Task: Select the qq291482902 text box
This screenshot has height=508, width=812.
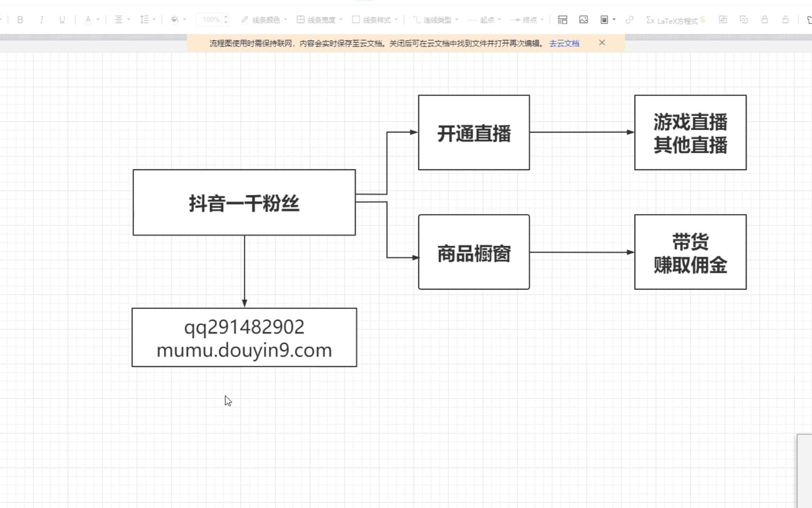Action: (x=244, y=337)
